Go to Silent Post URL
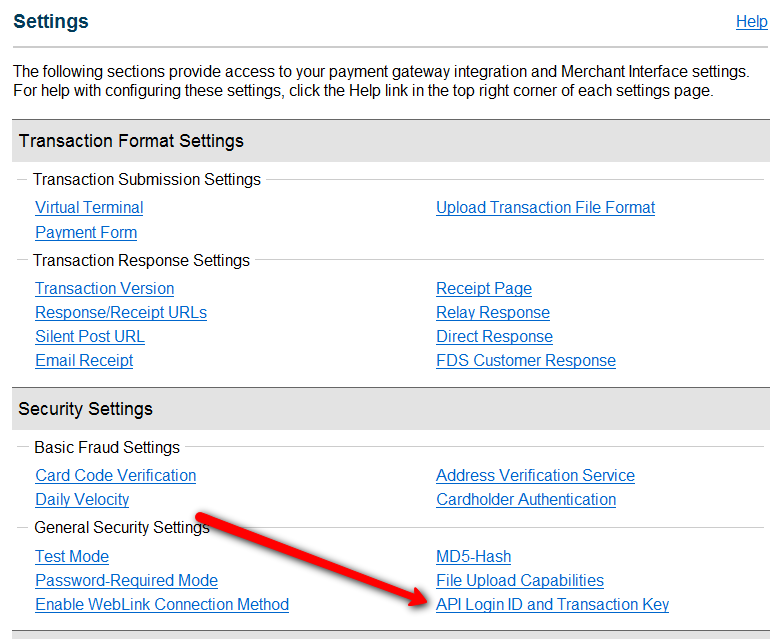Viewport: 779px width, 639px height. [x=90, y=337]
